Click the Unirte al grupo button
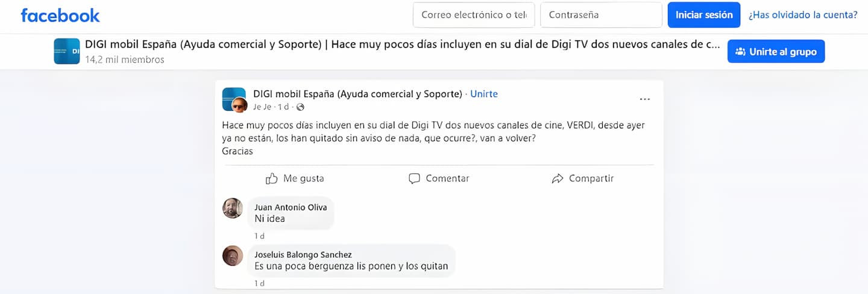This screenshot has width=868, height=294. point(776,52)
